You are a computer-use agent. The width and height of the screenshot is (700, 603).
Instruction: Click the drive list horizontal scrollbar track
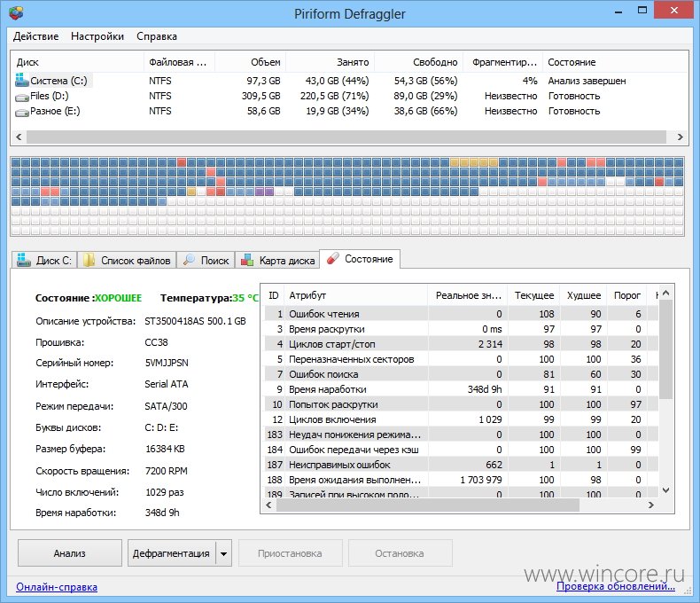pos(346,137)
